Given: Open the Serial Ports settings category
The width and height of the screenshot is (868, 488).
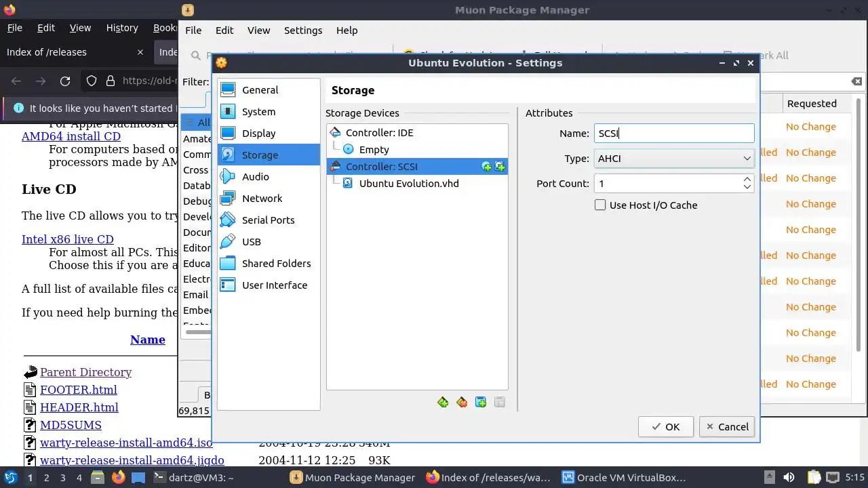Looking at the screenshot, I should [x=269, y=220].
